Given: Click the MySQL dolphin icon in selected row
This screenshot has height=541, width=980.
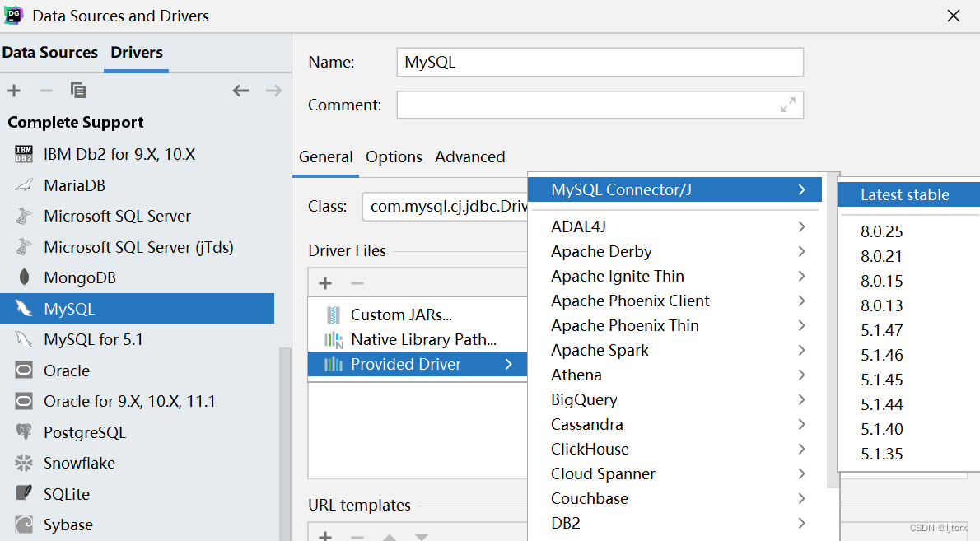Looking at the screenshot, I should coord(24,309).
